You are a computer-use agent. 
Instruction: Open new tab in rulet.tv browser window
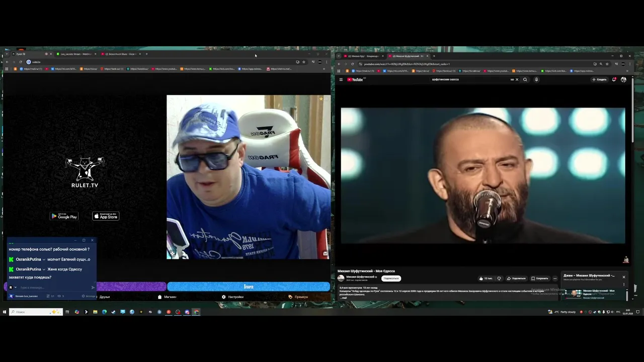pyautogui.click(x=146, y=54)
